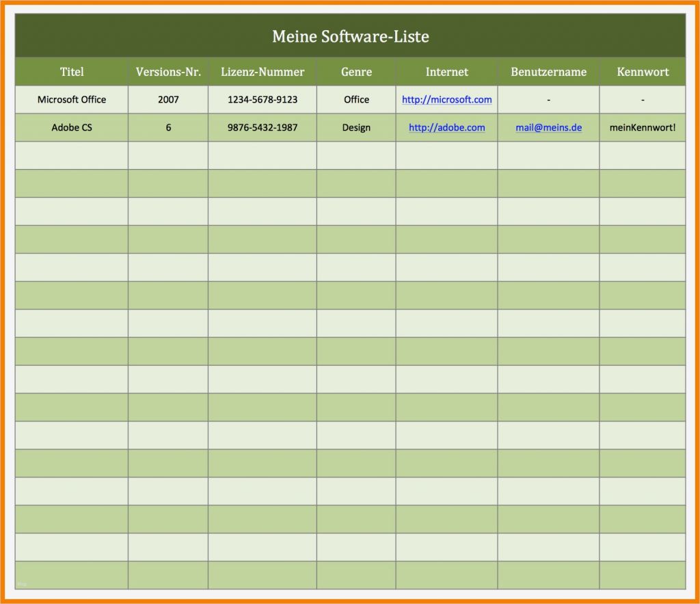Viewport: 700px width, 604px height.
Task: Select the 'Versions-Nr.' column header
Action: (x=168, y=71)
